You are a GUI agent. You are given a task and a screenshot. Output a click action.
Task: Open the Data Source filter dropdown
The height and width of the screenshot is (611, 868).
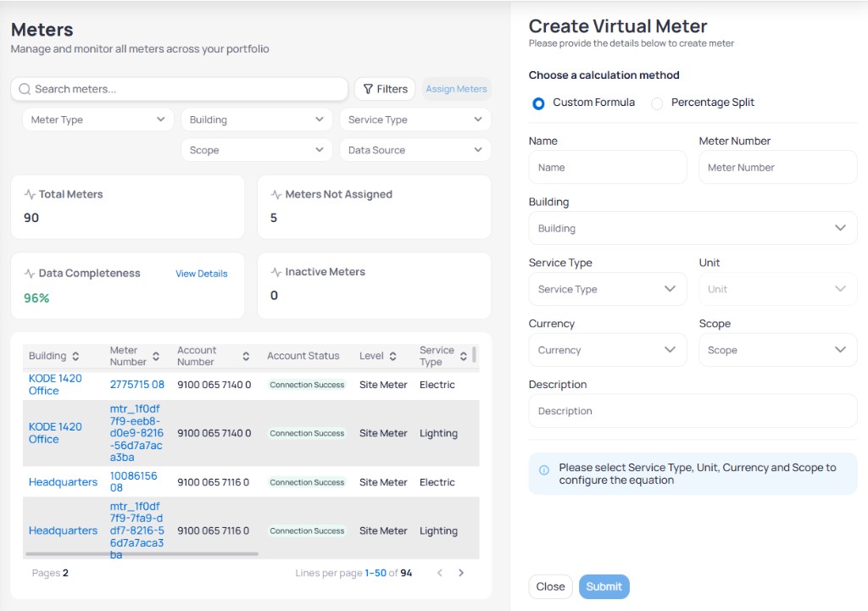pyautogui.click(x=415, y=150)
